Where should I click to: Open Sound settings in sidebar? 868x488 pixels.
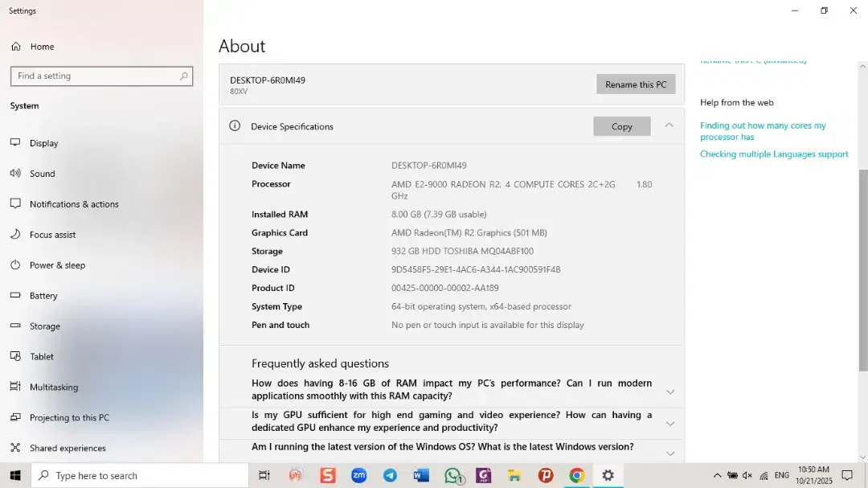[42, 174]
